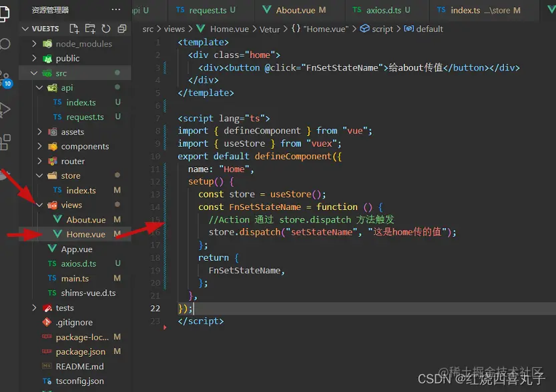Open the .gitignore file
The width and height of the screenshot is (556, 392).
click(x=74, y=323)
